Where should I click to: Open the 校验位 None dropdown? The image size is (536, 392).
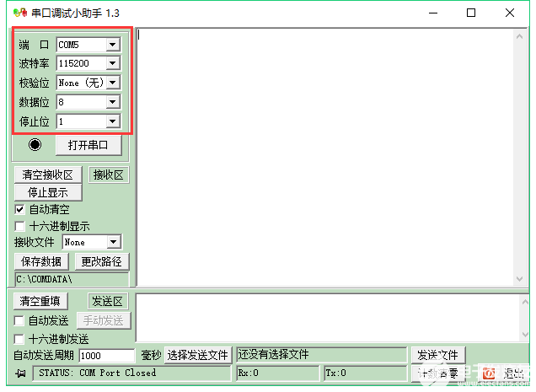[112, 83]
